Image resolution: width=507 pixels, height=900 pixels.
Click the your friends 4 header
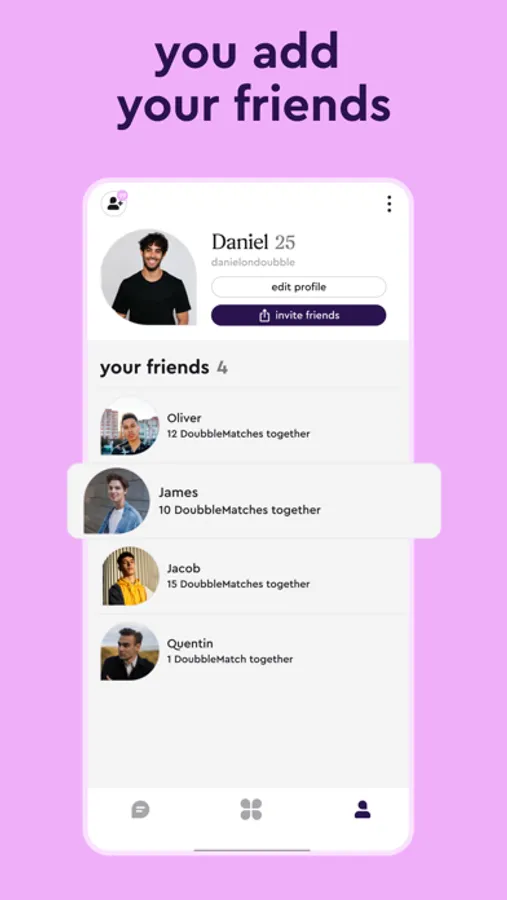click(164, 367)
